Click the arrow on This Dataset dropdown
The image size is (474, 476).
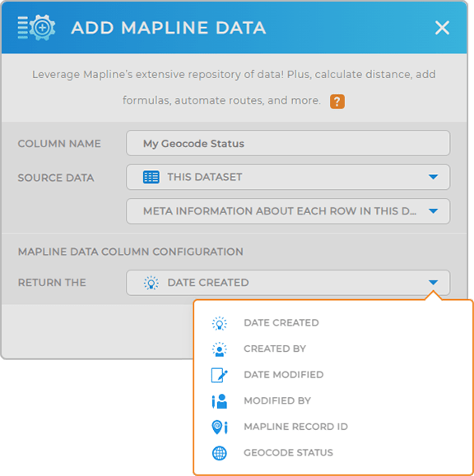(x=434, y=177)
